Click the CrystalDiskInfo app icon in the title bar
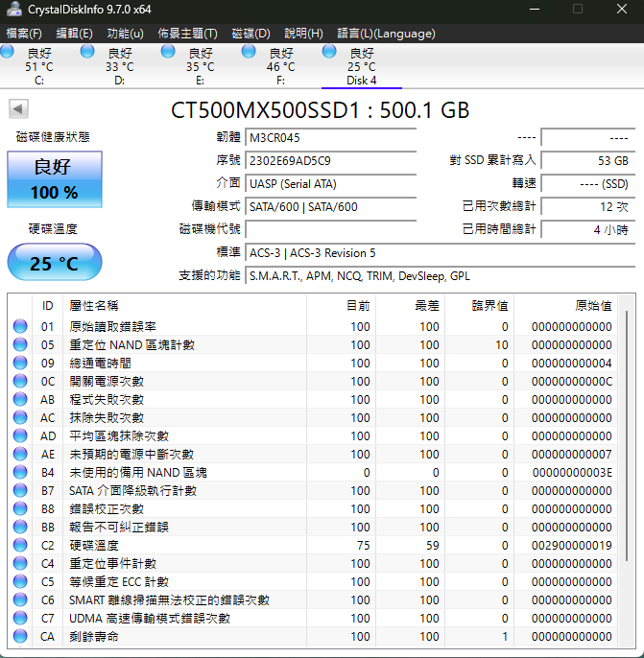The height and width of the screenshot is (658, 644). (13, 10)
